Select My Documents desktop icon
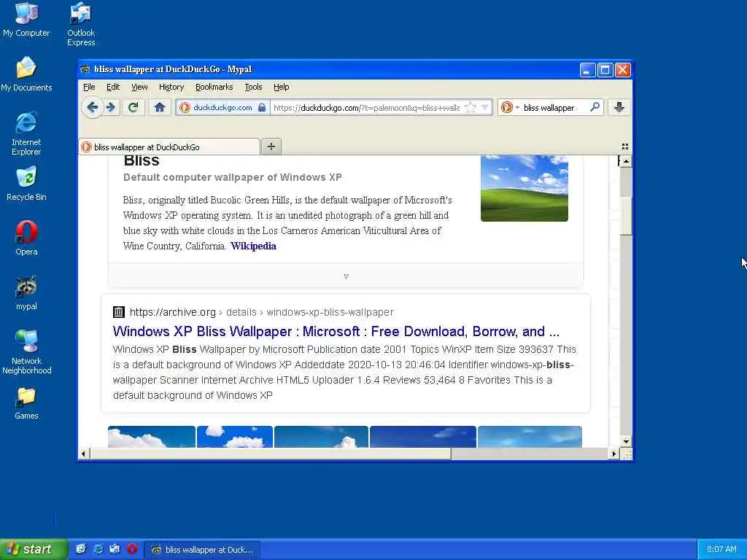 [26, 74]
